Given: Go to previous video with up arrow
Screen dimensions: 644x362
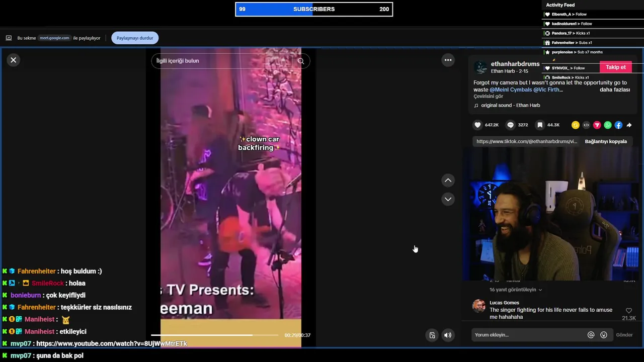Looking at the screenshot, I should tap(448, 180).
